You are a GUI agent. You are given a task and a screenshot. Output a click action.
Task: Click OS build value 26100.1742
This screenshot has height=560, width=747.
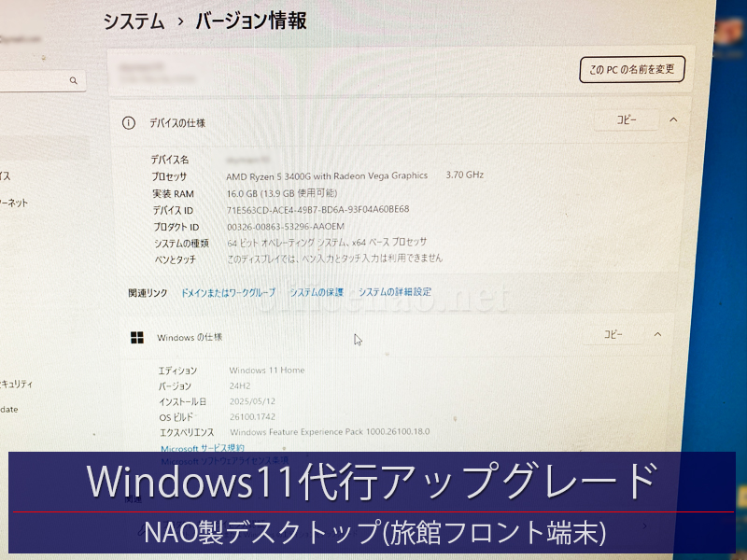click(x=252, y=416)
